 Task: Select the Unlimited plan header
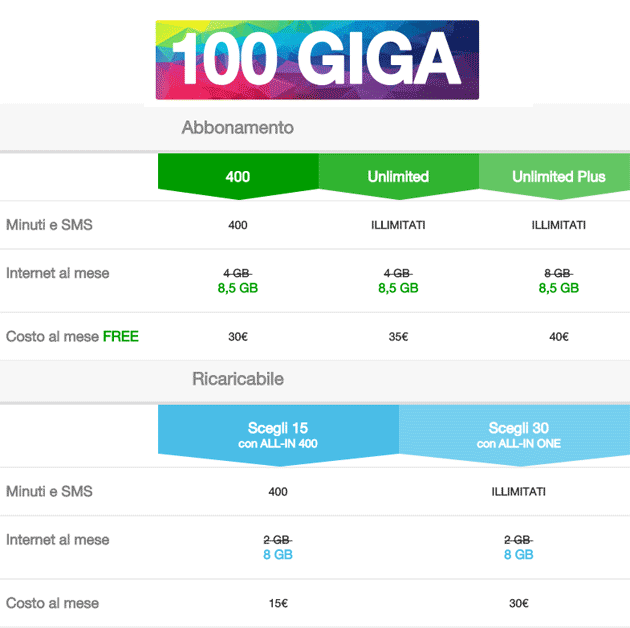(398, 177)
